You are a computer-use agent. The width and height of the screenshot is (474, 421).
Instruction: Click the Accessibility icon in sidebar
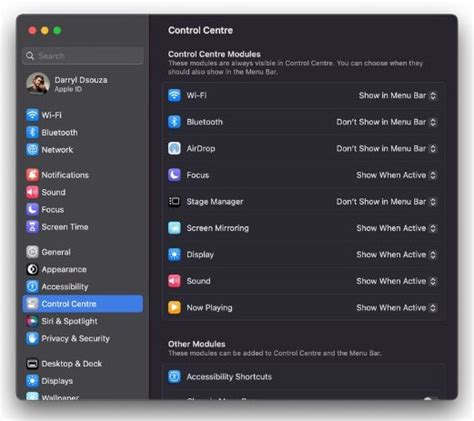tap(32, 286)
